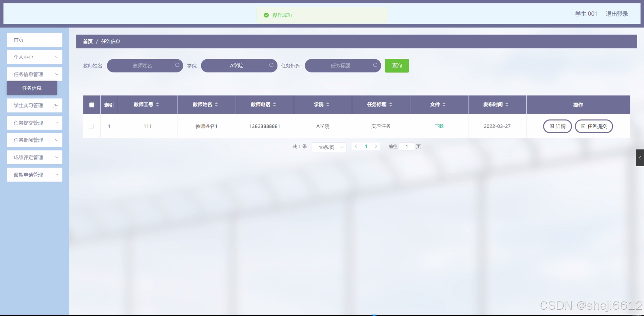644x316 pixels.
Task: Select 任务信息 in the sidebar menu
Action: coord(32,88)
